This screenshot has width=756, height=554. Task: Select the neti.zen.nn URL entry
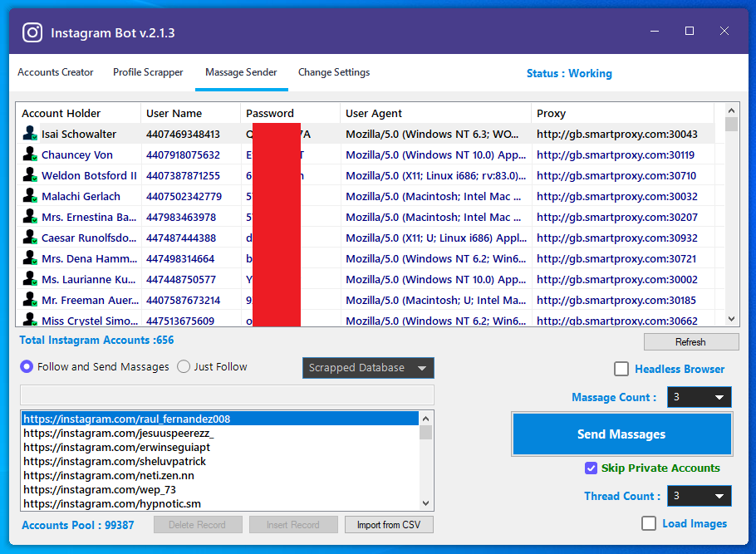pos(220,475)
